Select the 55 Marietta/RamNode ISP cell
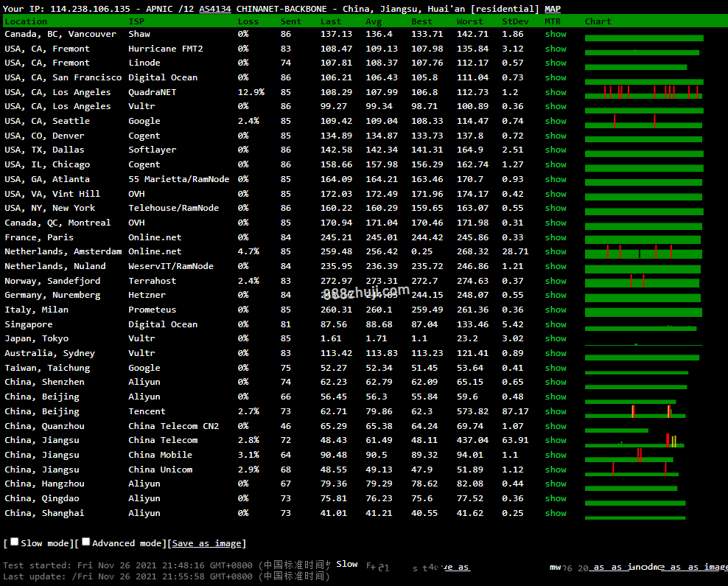 click(x=179, y=179)
